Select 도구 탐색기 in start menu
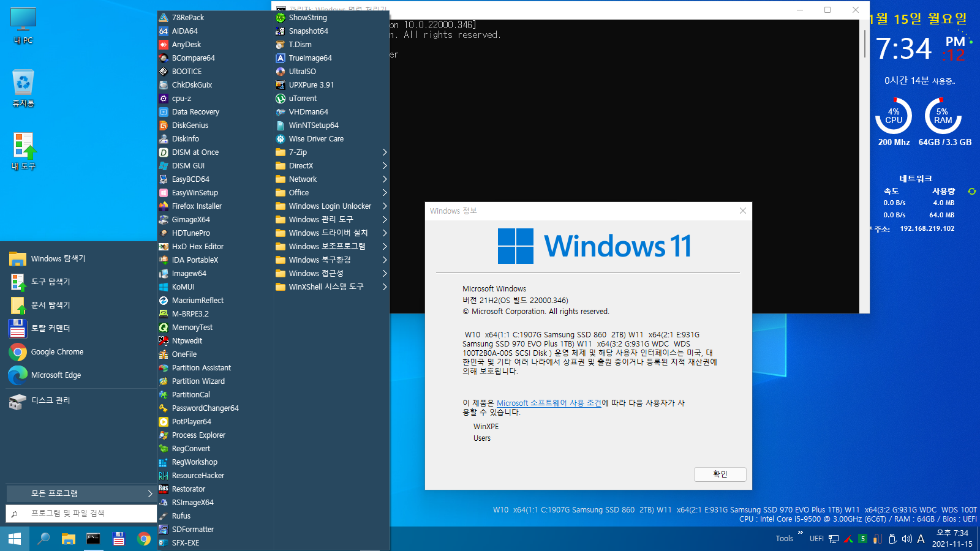Screen dimensions: 980x551 tap(50, 282)
